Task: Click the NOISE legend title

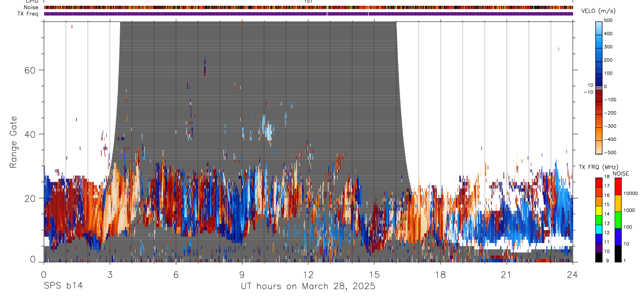Action: [x=620, y=173]
